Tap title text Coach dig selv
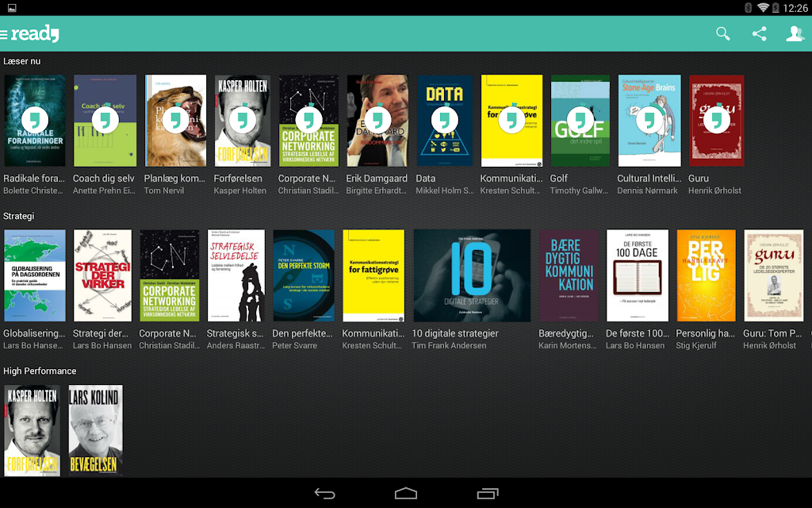 point(104,179)
